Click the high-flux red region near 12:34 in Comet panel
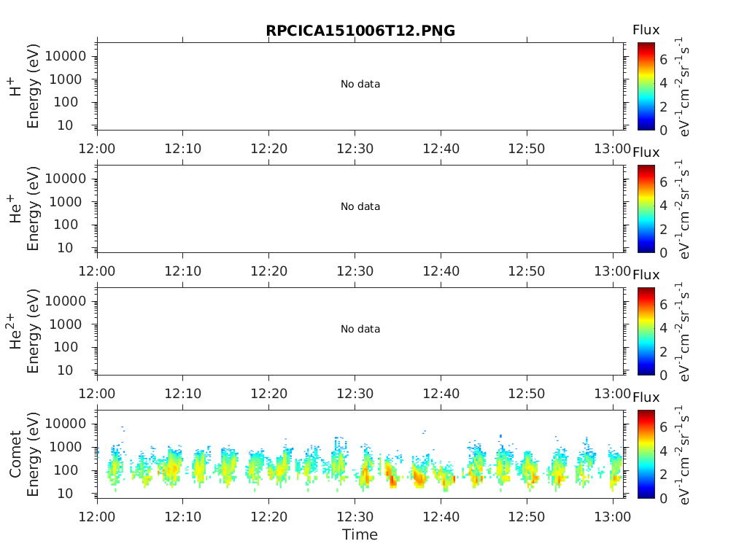The image size is (747, 560). (392, 481)
